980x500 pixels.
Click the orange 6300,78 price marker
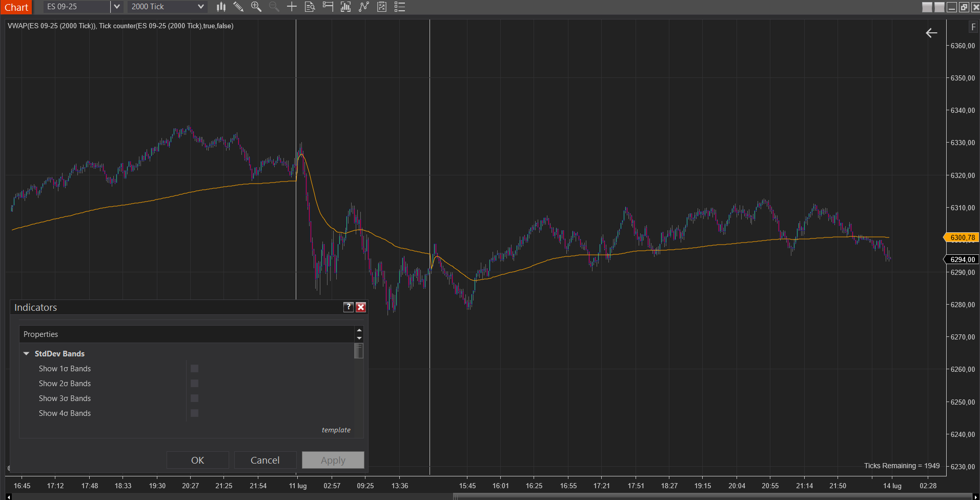[x=962, y=237]
